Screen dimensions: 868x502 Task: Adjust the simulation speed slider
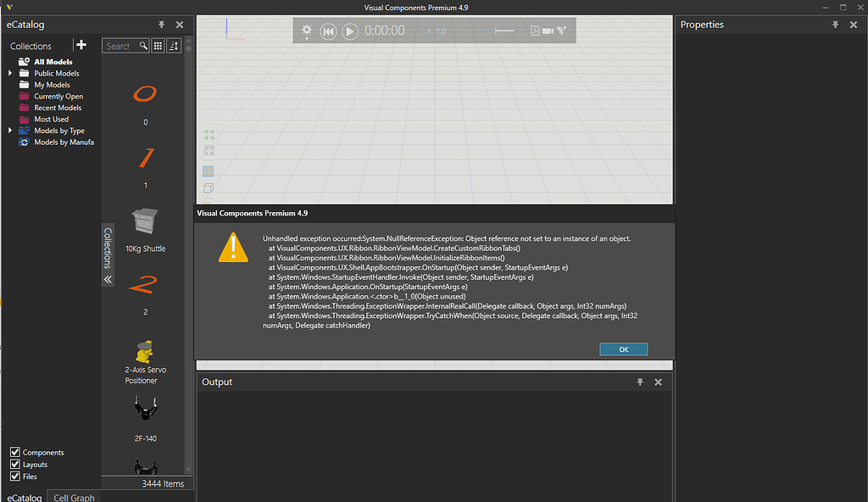click(504, 31)
